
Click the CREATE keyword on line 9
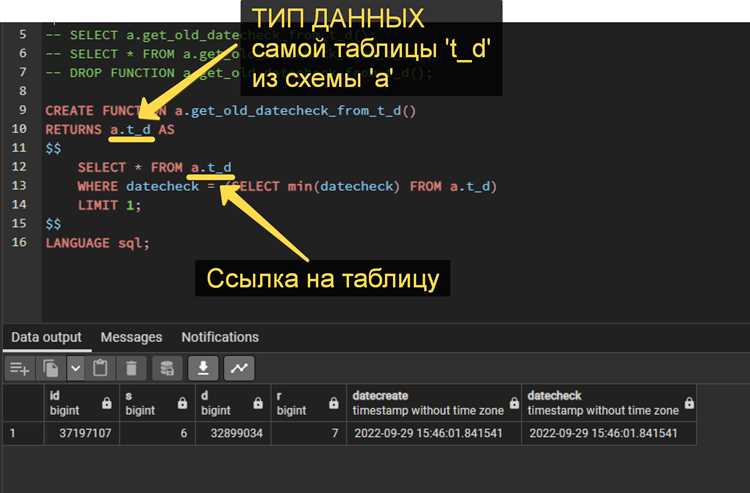point(69,111)
